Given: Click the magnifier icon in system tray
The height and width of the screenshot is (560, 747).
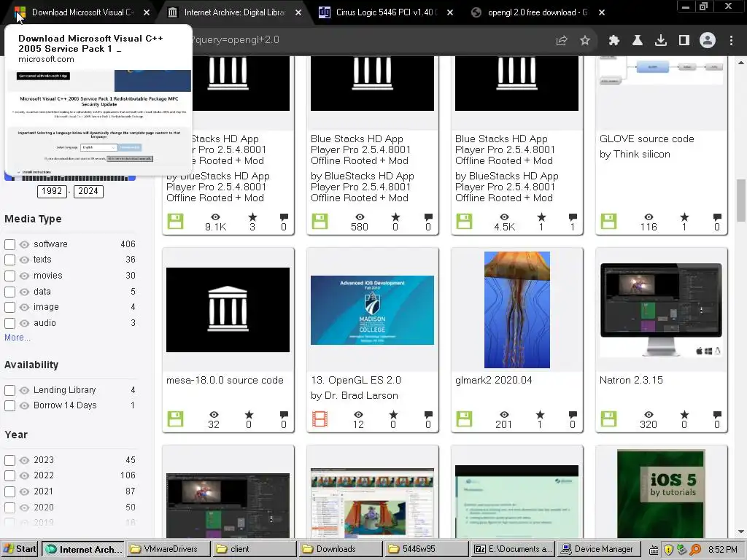Looking at the screenshot, I should (695, 550).
